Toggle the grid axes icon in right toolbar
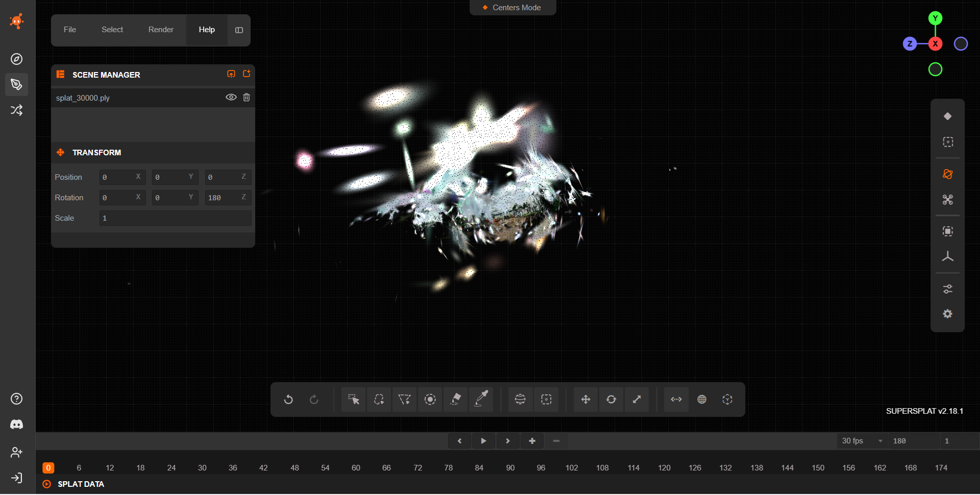Image resolution: width=980 pixels, height=495 pixels. pos(948,257)
